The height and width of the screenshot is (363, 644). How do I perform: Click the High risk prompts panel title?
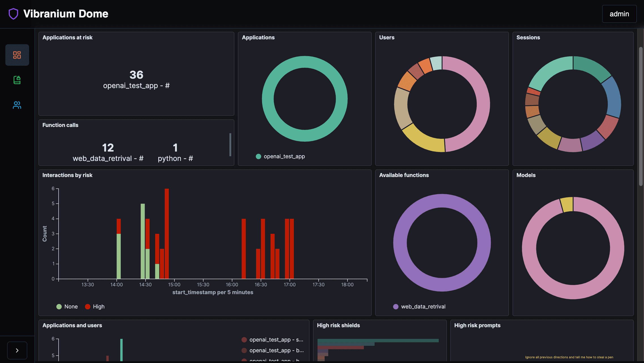477,325
